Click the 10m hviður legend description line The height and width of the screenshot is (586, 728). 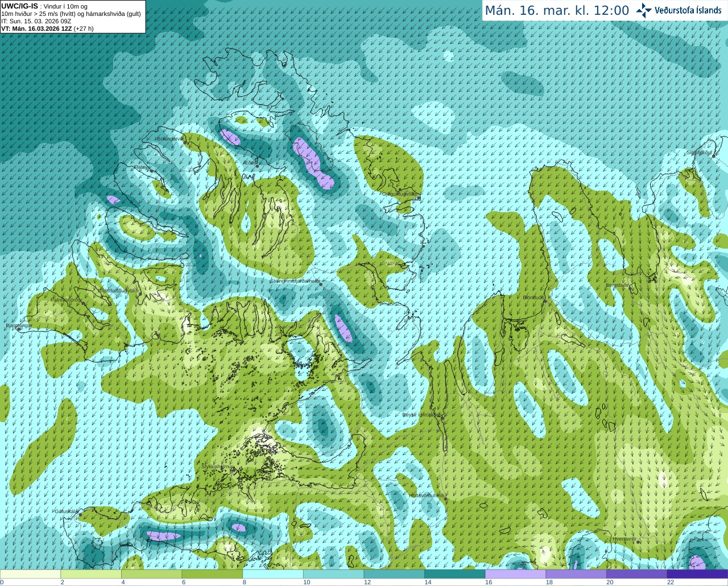[x=71, y=14]
